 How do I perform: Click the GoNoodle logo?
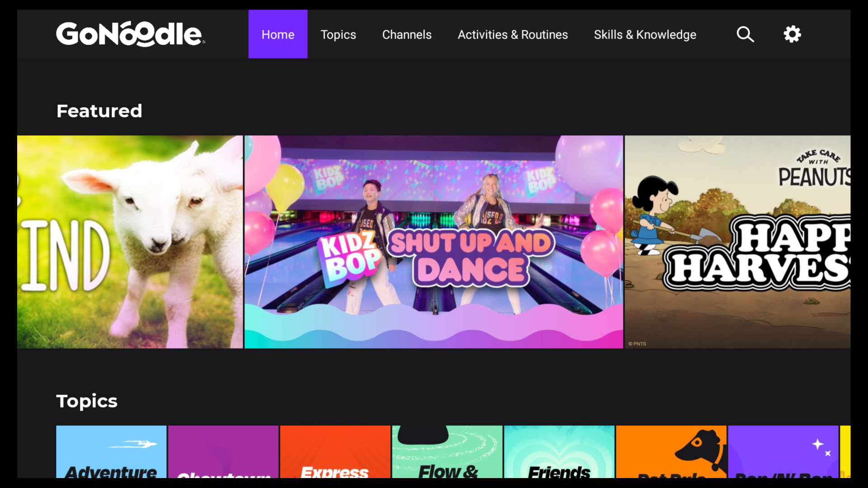click(129, 34)
